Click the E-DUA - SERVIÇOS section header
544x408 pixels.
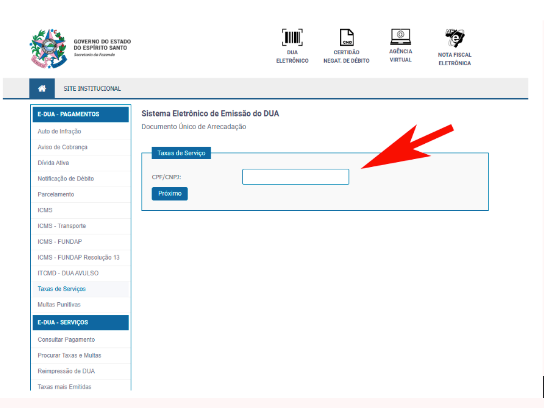(x=80, y=323)
